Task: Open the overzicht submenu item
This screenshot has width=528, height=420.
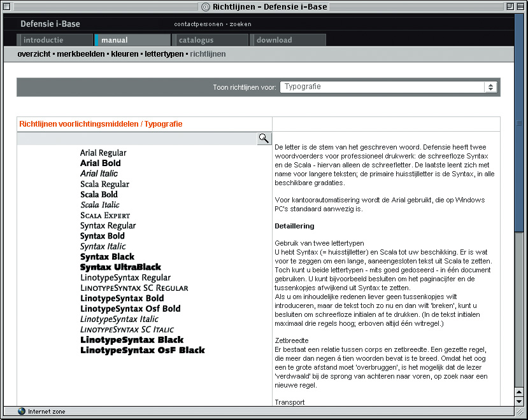Action: click(34, 54)
